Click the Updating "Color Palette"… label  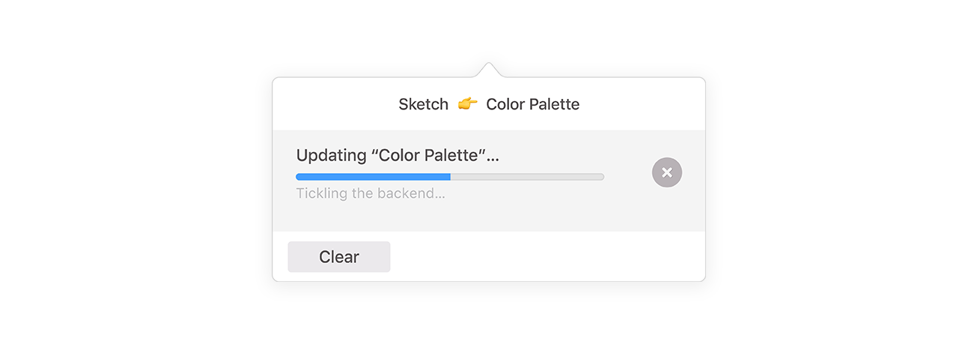click(398, 156)
